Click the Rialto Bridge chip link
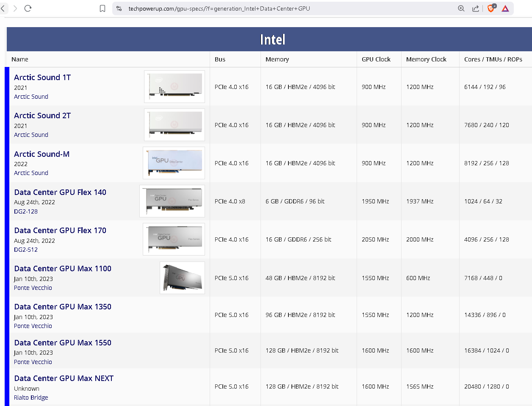 tap(31, 398)
